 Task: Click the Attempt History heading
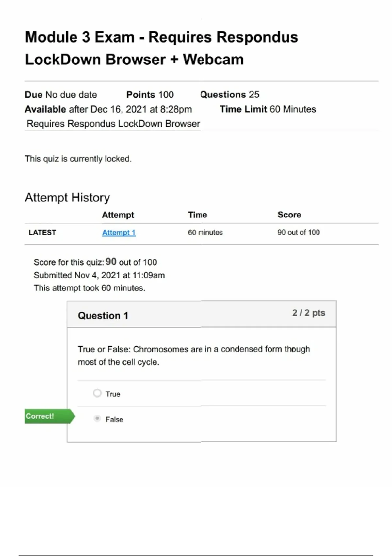click(67, 198)
